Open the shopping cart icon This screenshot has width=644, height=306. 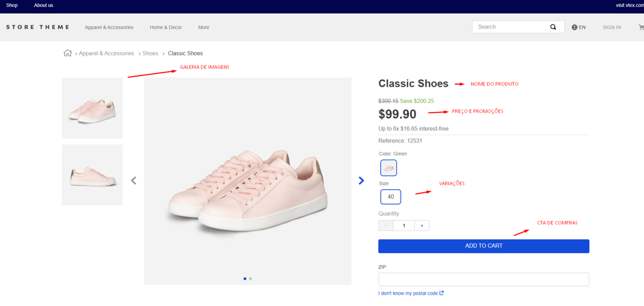(x=641, y=27)
